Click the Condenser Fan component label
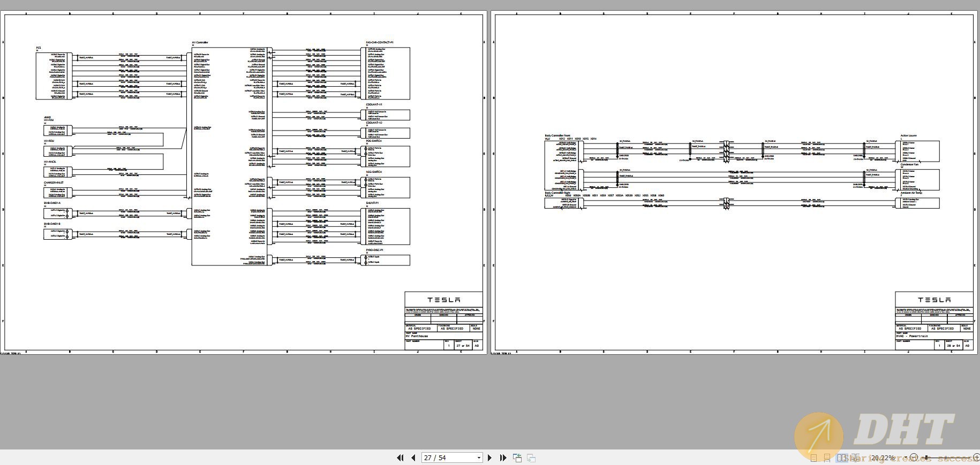 click(x=909, y=165)
